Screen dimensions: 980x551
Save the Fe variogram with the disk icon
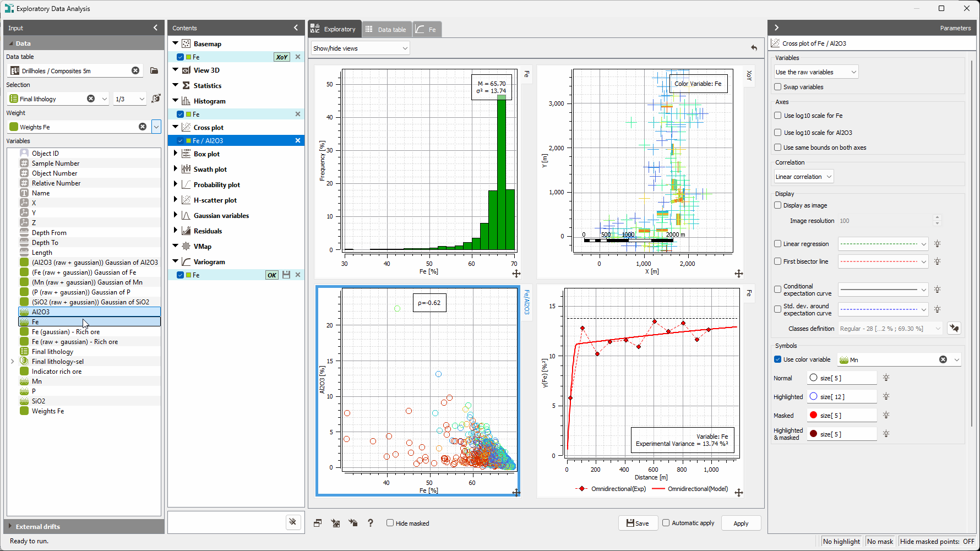(286, 275)
